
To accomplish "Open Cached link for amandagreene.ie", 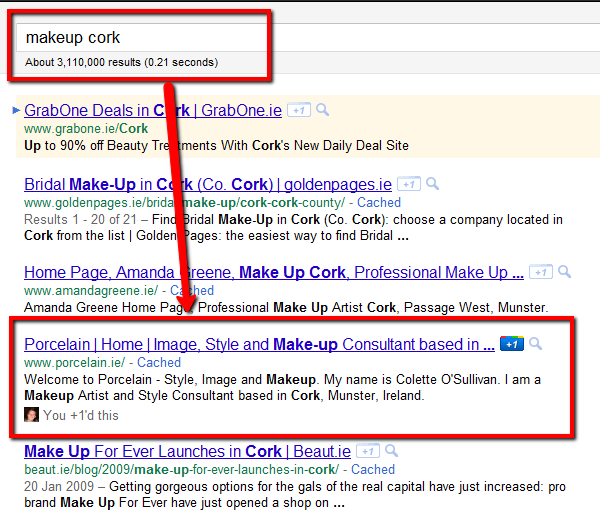I will tap(192, 291).
